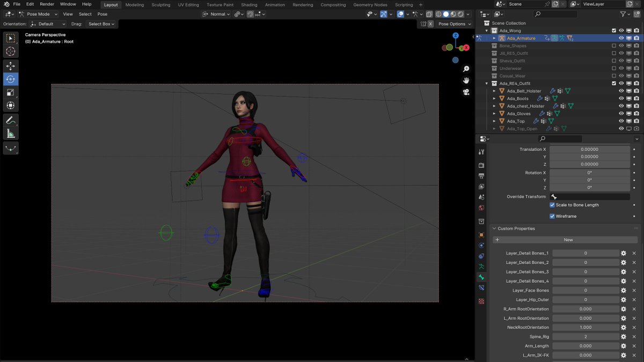This screenshot has width=644, height=362.
Task: Click the Translation X value field
Action: (590, 150)
